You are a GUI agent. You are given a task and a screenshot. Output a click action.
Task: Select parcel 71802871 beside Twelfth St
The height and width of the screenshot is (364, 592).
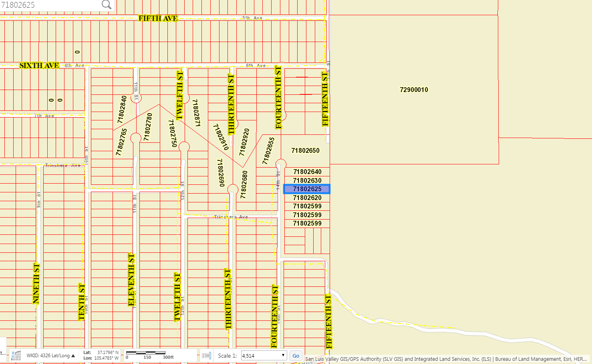[196, 113]
